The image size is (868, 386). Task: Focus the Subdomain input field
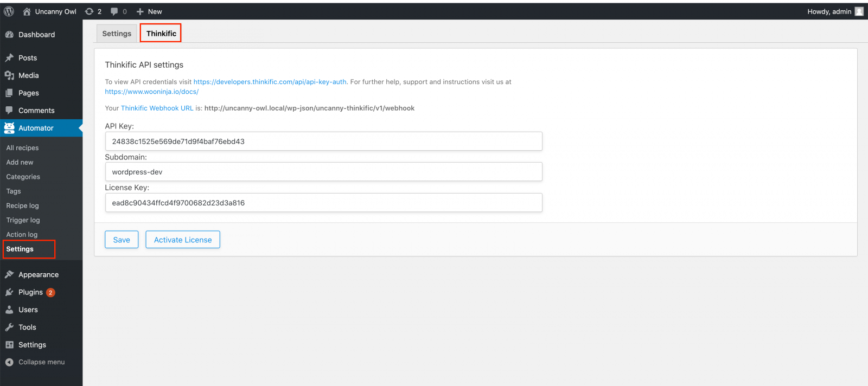point(323,172)
